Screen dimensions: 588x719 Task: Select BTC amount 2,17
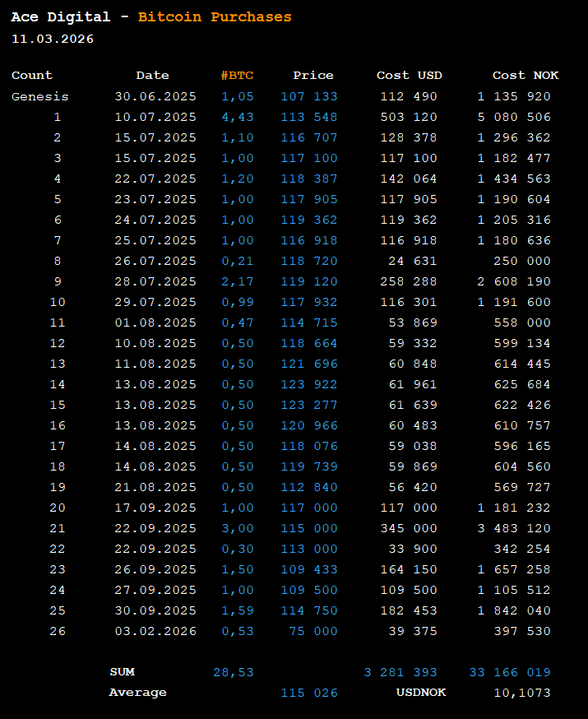pos(238,281)
